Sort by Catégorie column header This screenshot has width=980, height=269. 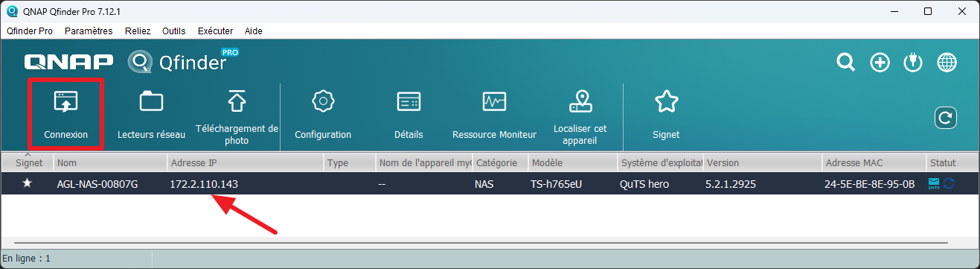500,162
